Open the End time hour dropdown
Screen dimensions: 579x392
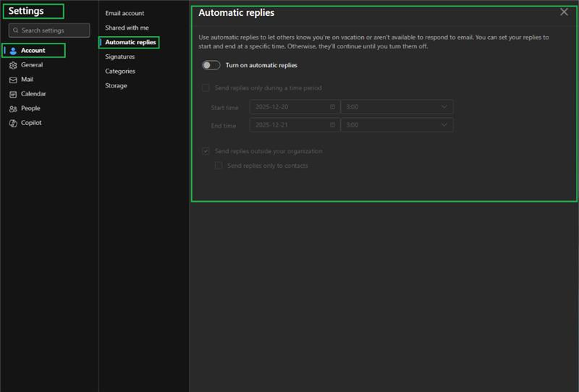pos(397,125)
